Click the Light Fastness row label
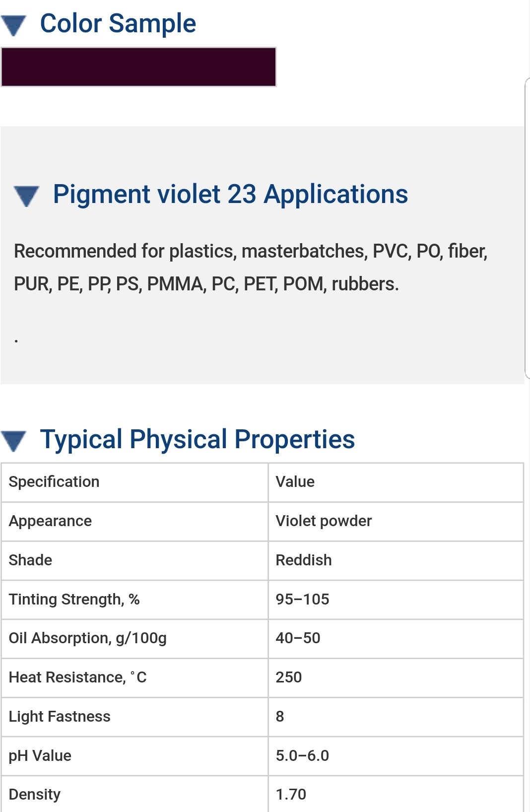This screenshot has width=530, height=812. [x=60, y=717]
